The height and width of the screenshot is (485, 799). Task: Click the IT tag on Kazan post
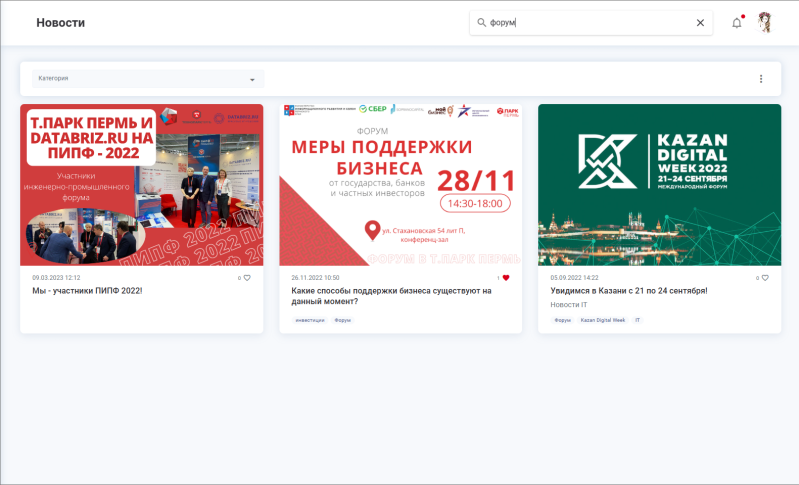point(638,320)
